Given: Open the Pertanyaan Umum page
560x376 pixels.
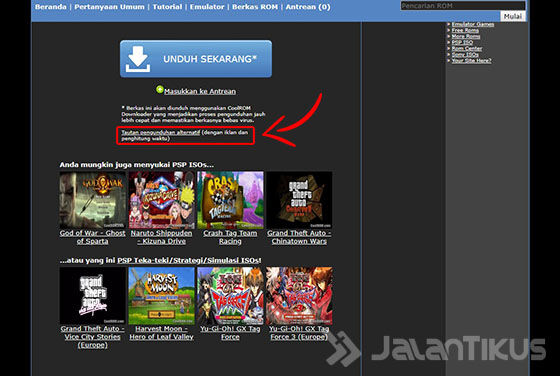Looking at the screenshot, I should [109, 7].
